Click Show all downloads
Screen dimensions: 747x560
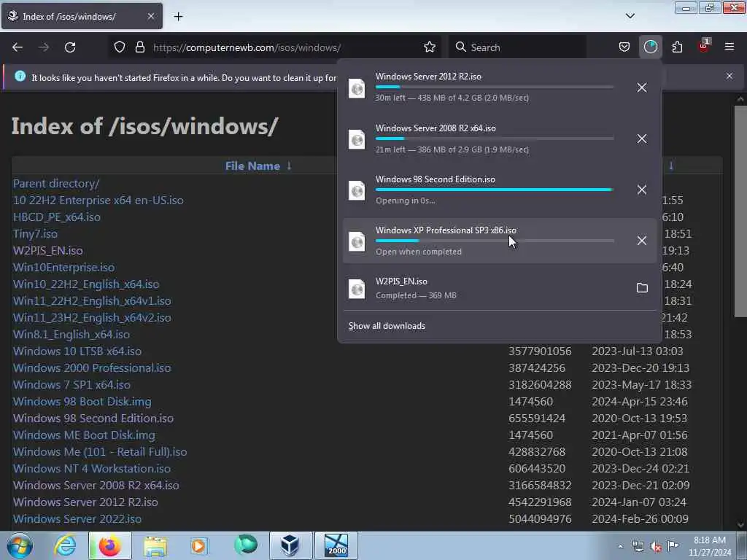coord(387,326)
